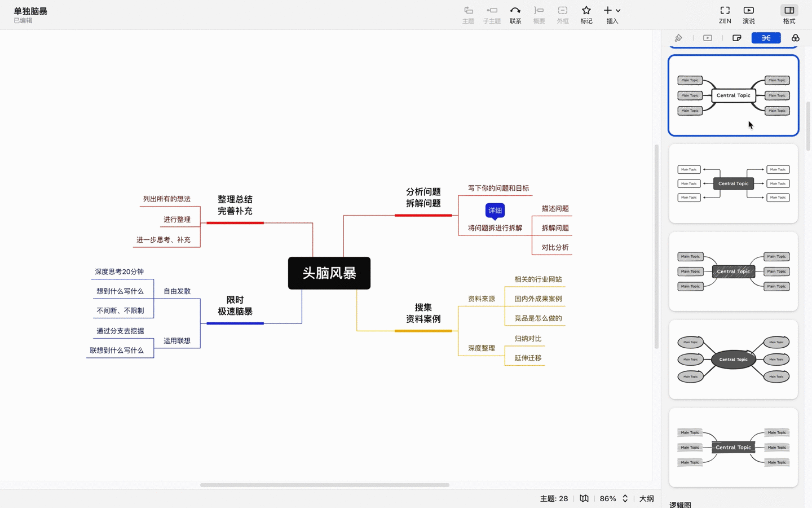Screen dimensions: 812x508
Task: Switch to the sticker panel tab
Action: click(x=737, y=38)
